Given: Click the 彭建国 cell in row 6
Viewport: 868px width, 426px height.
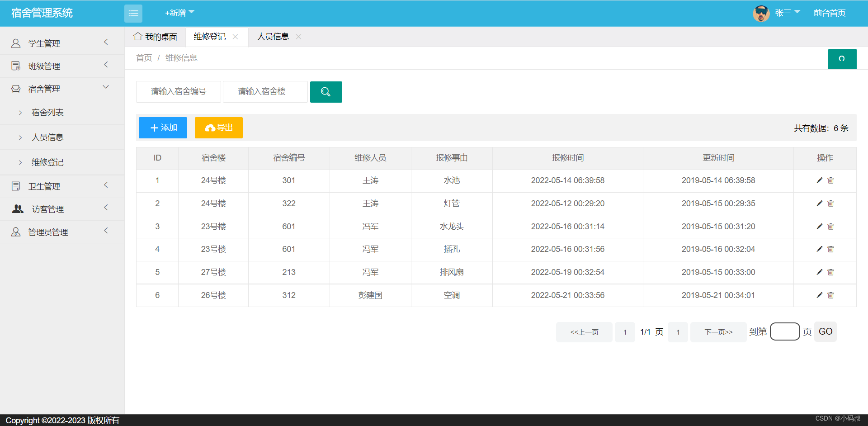Looking at the screenshot, I should click(370, 295).
